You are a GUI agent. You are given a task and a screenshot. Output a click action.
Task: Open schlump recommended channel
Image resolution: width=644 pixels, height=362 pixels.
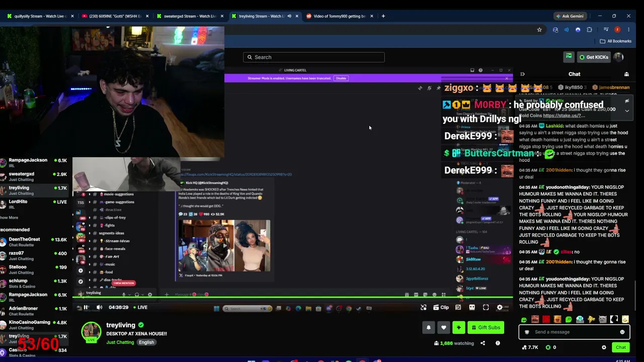click(34, 283)
